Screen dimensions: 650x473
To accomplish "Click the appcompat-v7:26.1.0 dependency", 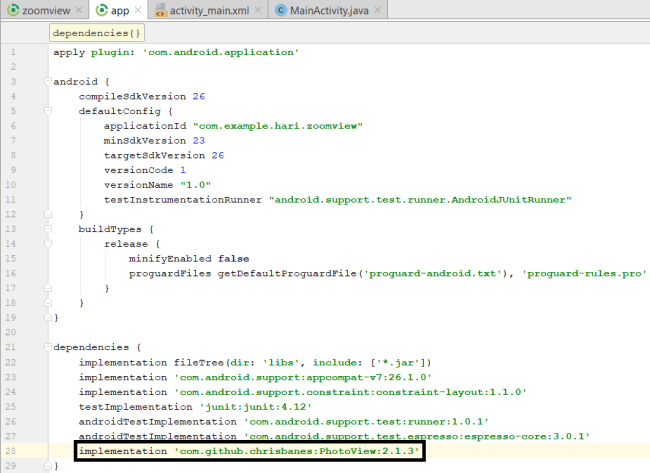I will pos(303,377).
